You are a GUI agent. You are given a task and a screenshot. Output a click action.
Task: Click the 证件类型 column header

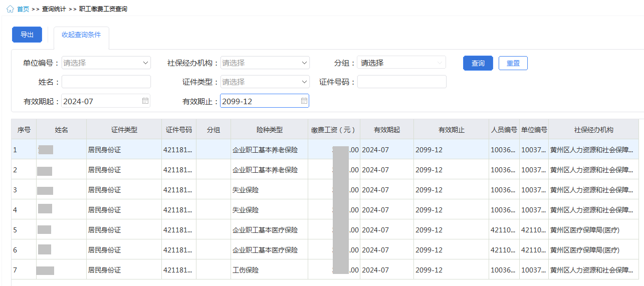pyautogui.click(x=124, y=130)
